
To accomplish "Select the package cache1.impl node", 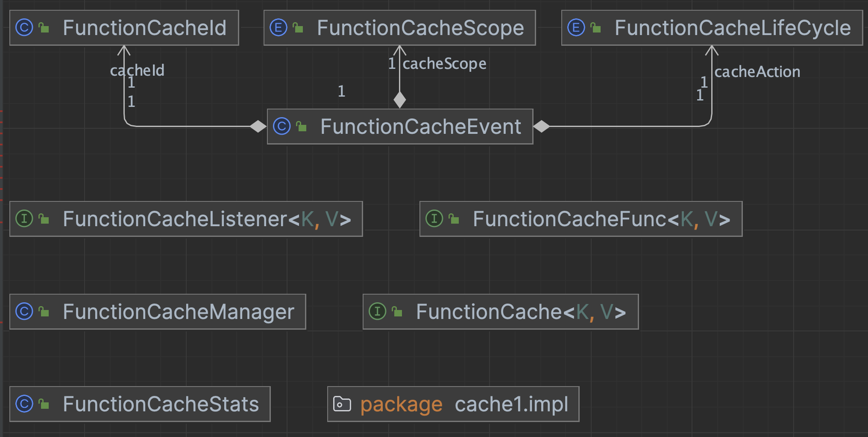I will click(463, 404).
